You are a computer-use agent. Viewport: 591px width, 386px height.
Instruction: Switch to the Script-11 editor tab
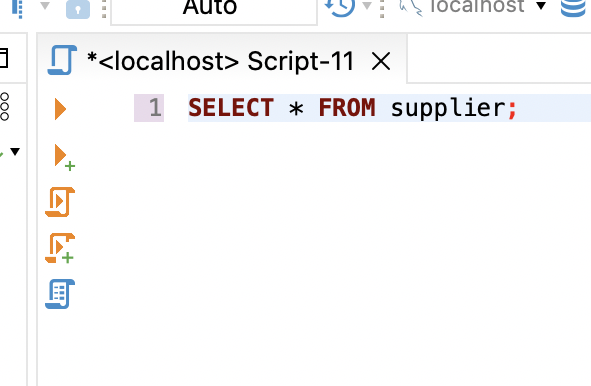click(220, 61)
